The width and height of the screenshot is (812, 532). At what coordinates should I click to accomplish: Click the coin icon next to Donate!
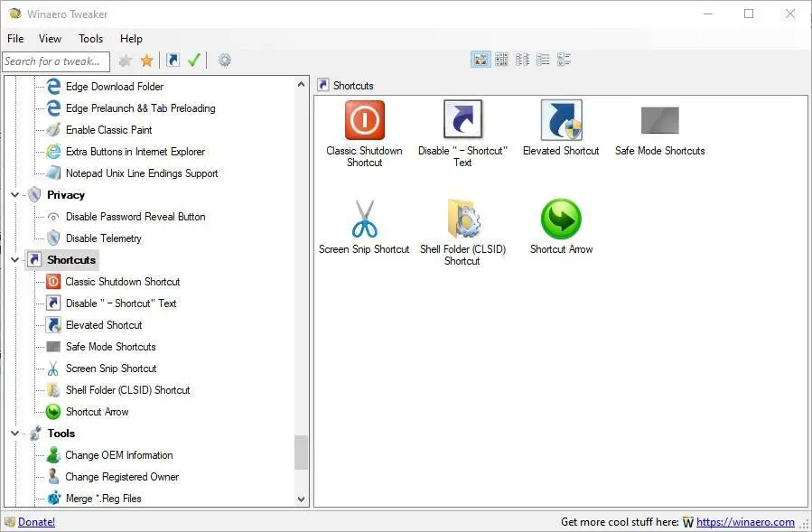coord(9,522)
